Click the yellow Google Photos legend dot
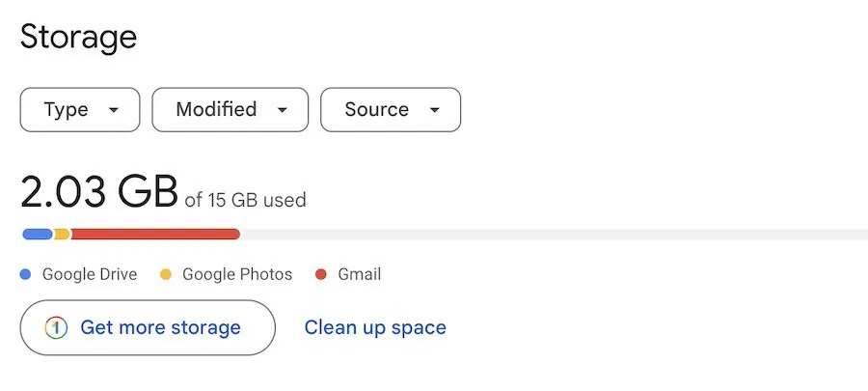This screenshot has width=868, height=391. point(166,274)
